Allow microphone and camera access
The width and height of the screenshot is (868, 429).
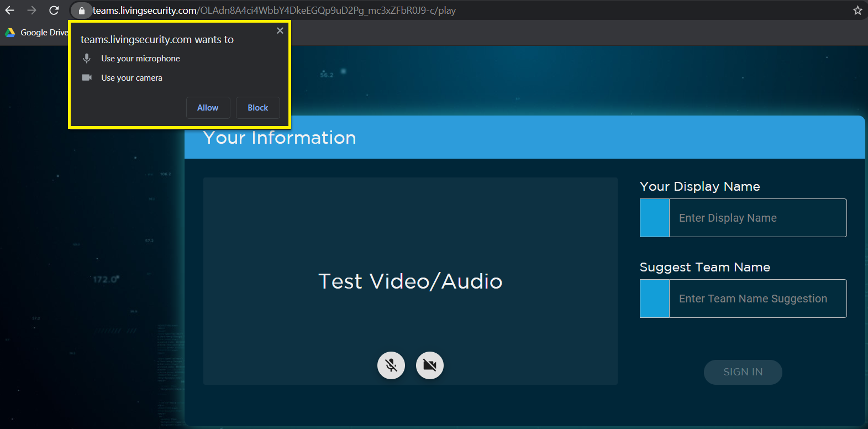(x=208, y=108)
